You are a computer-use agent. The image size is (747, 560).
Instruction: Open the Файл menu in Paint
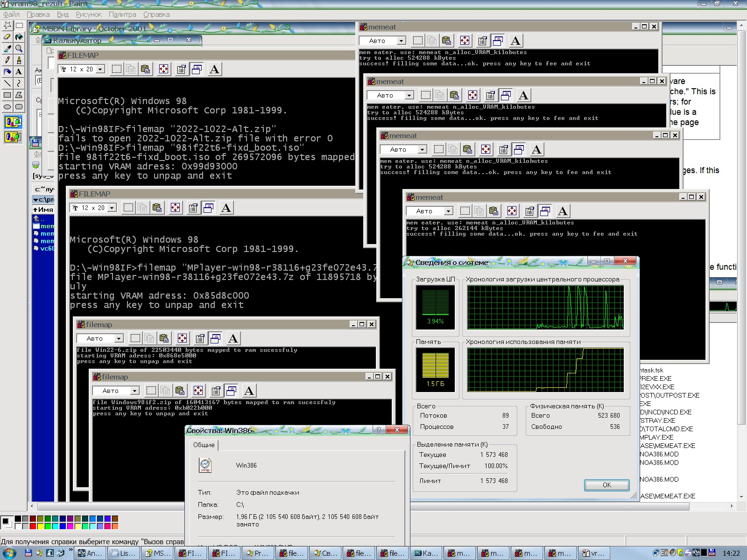click(12, 14)
